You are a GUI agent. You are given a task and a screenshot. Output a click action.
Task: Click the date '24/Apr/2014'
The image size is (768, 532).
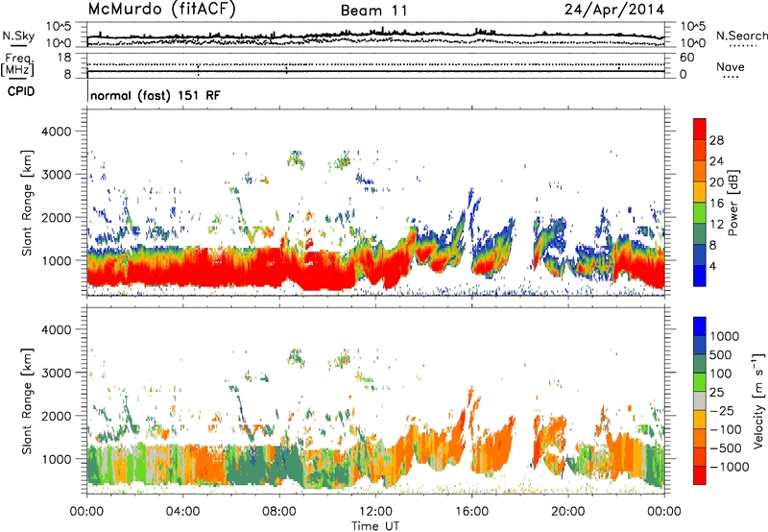pos(614,10)
